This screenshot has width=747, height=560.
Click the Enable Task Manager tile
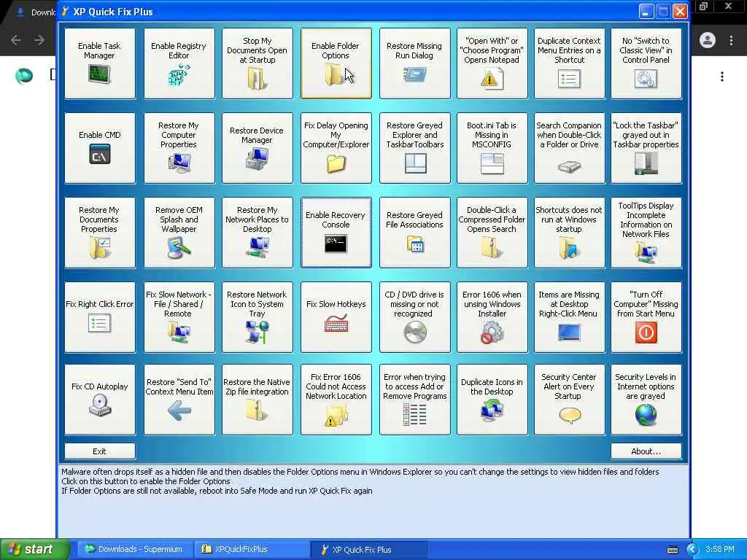(100, 63)
